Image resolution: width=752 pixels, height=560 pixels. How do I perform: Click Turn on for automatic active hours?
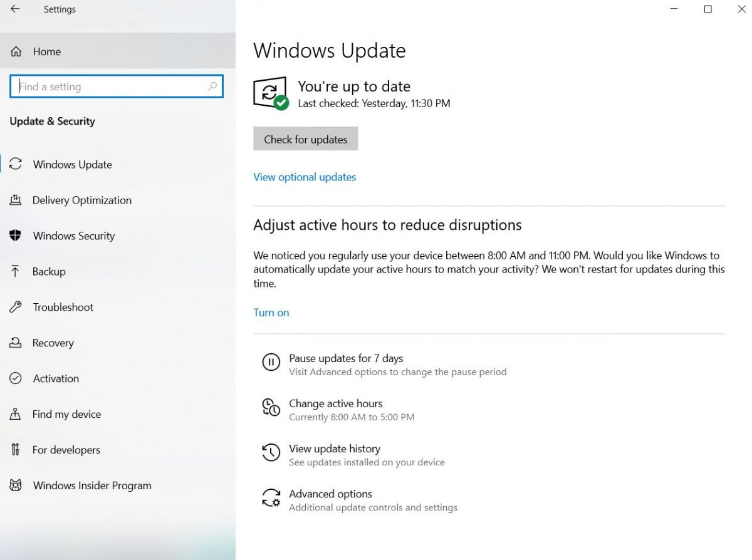pos(271,312)
